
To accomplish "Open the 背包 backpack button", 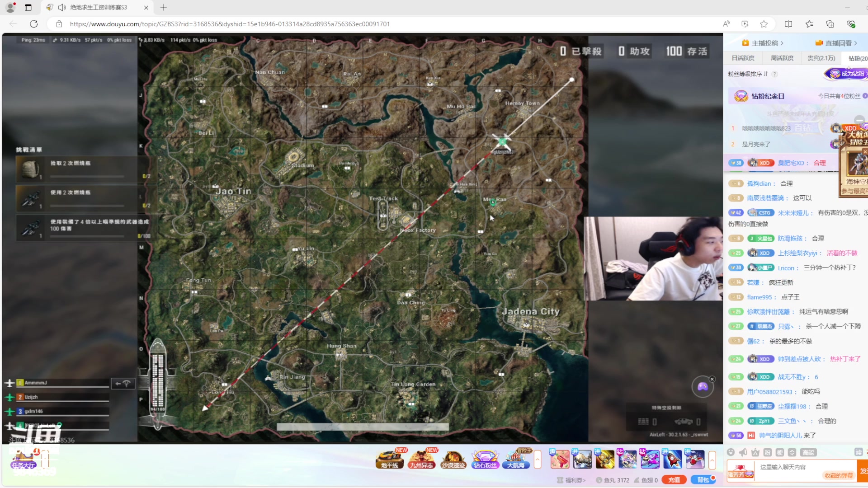I will (703, 480).
